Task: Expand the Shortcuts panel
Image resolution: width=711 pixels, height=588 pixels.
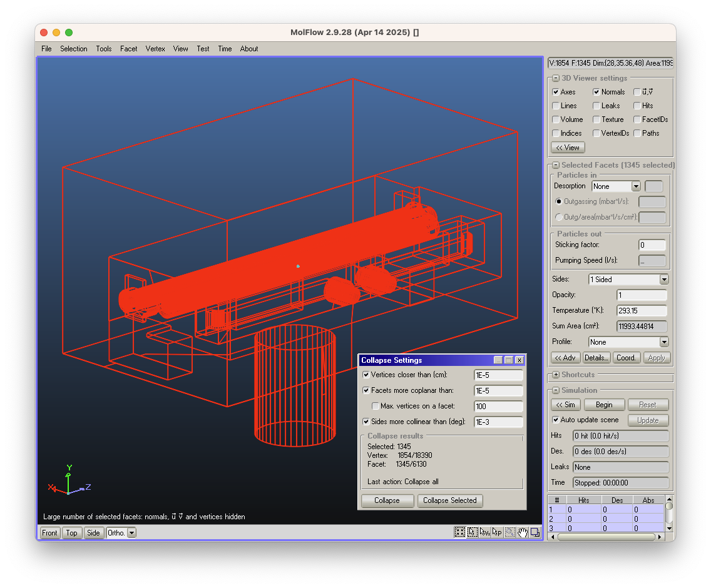Action: (556, 375)
